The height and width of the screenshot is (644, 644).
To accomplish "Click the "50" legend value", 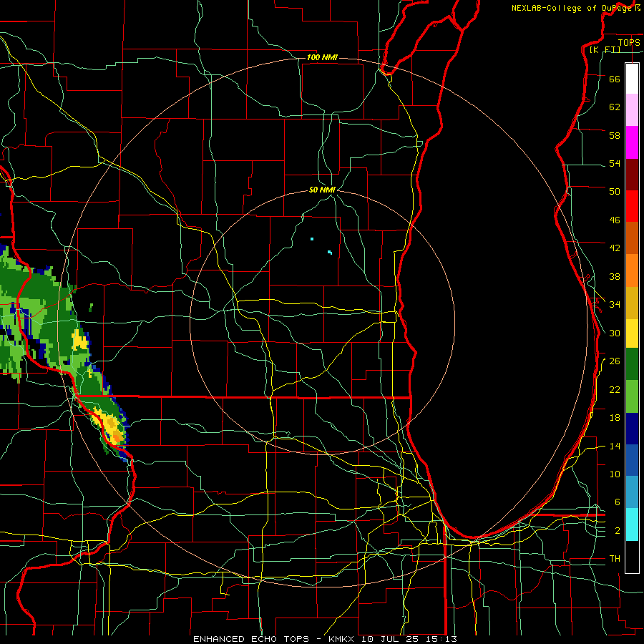I will [615, 191].
